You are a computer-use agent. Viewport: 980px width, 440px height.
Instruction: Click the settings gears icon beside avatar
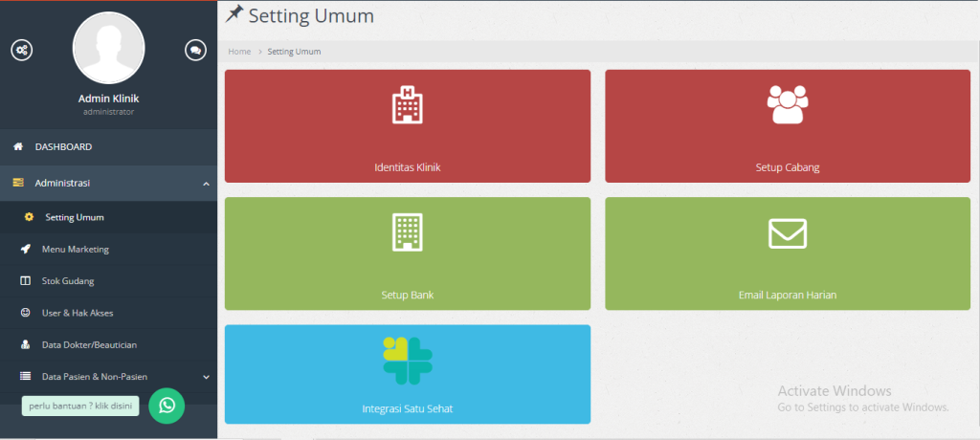[22, 50]
